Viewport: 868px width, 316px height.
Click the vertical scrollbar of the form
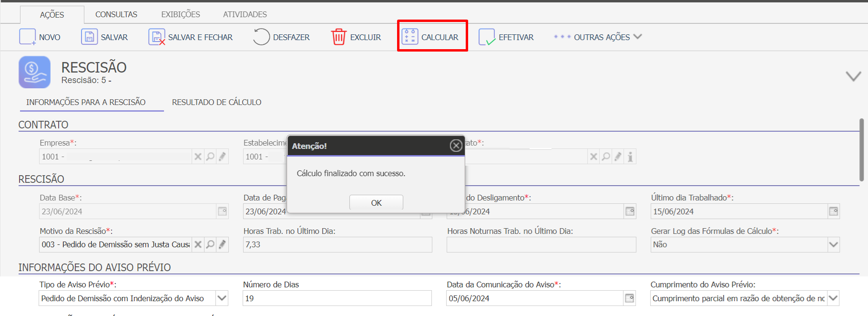click(x=861, y=149)
